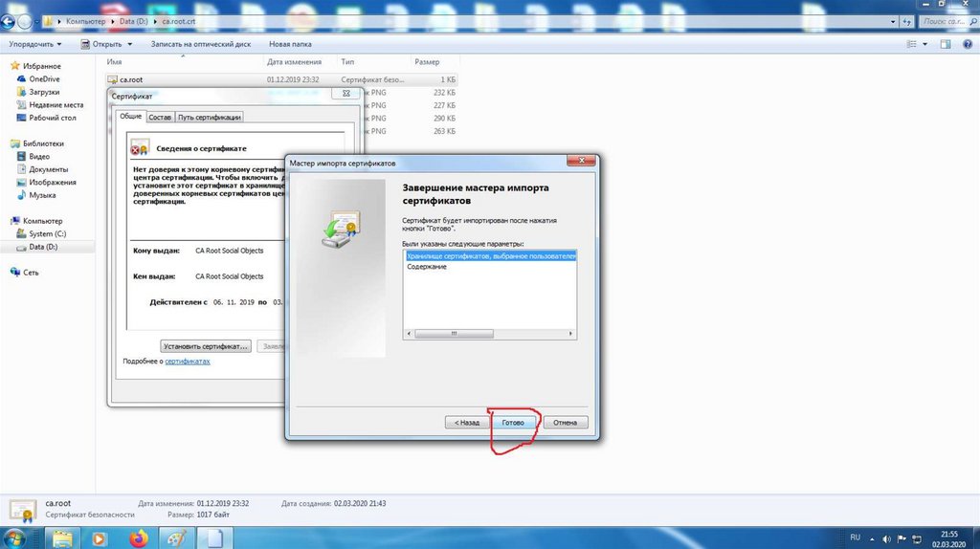
Task: Click the Action Center flag tray icon
Action: pos(902,538)
